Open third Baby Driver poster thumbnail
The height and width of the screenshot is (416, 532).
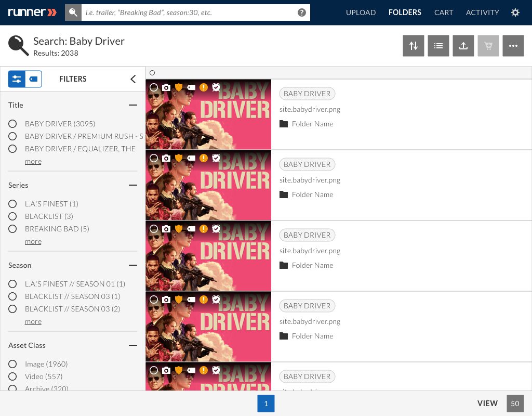pyautogui.click(x=208, y=256)
